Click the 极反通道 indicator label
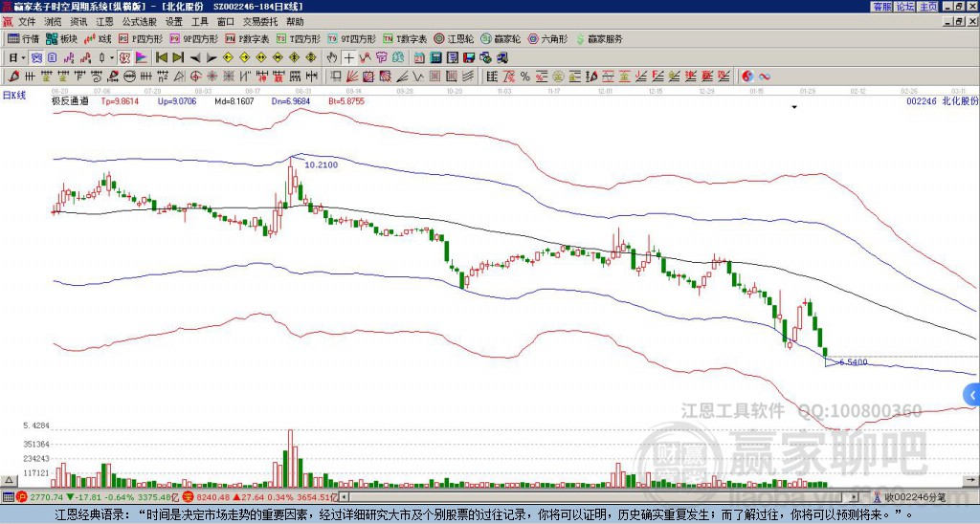Image resolution: width=980 pixels, height=524 pixels. (70, 101)
